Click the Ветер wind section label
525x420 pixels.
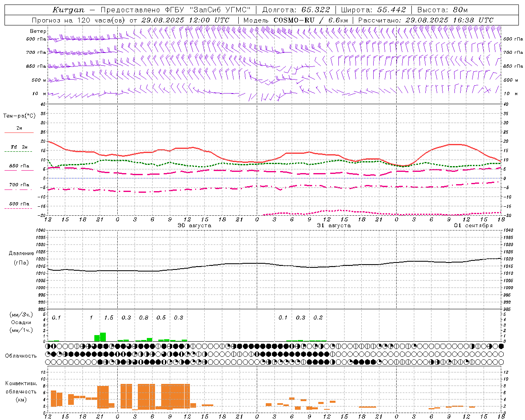pyautogui.click(x=38, y=31)
